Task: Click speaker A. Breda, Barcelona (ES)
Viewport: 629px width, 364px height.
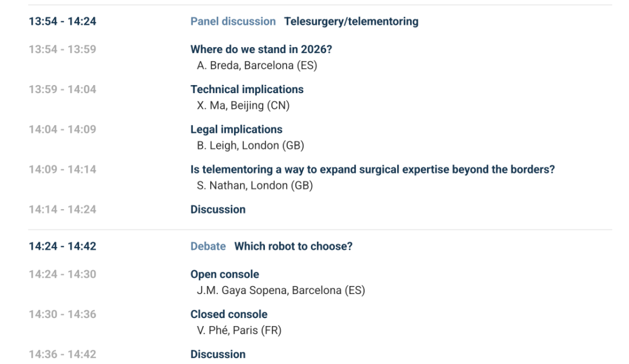Action: pos(257,65)
